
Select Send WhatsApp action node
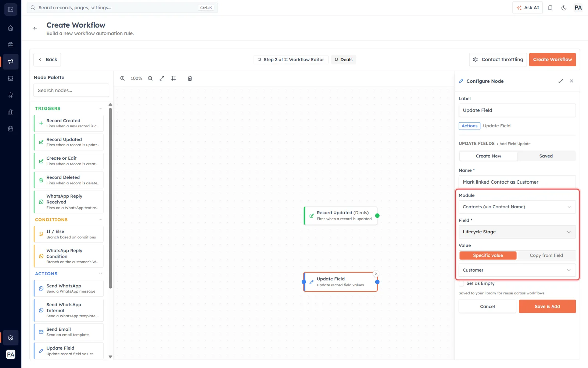pyautogui.click(x=69, y=289)
